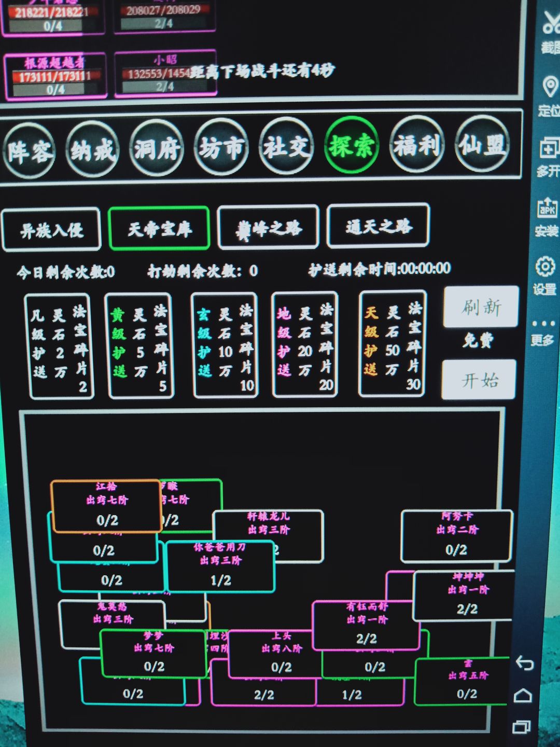Tap the Android home icon
This screenshot has width=560, height=747.
click(x=523, y=695)
